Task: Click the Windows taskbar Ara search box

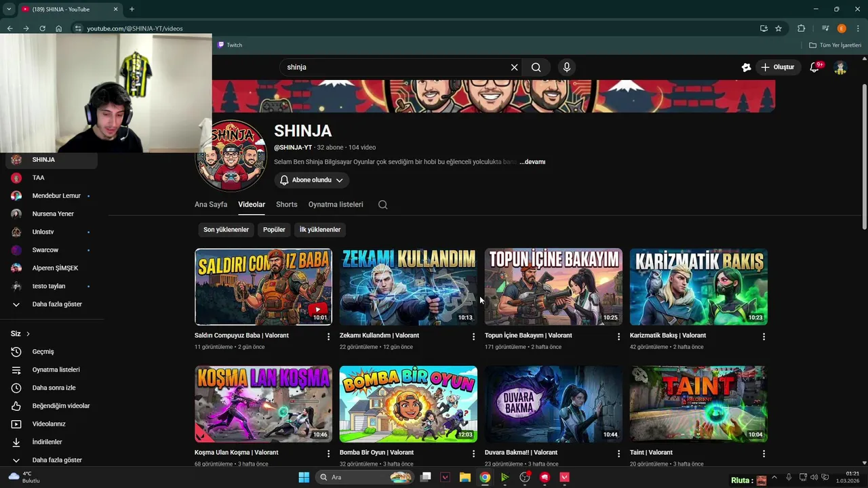Action: pos(365,477)
